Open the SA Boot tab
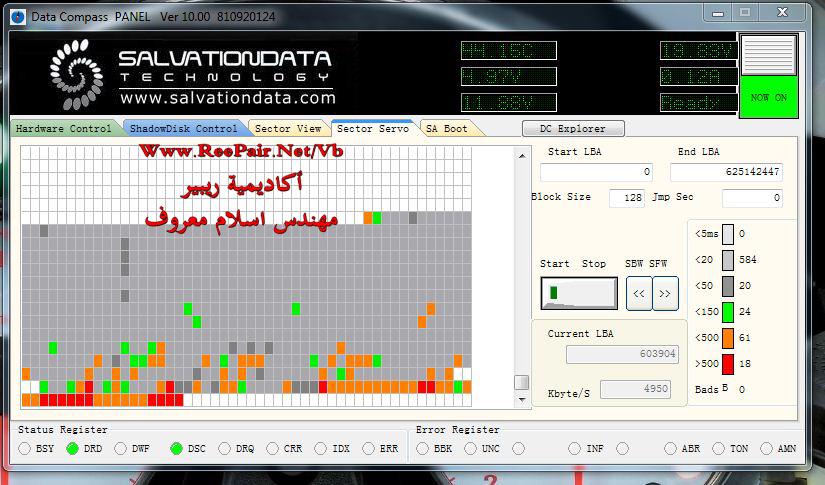Viewport: 825px width, 485px height. 447,129
